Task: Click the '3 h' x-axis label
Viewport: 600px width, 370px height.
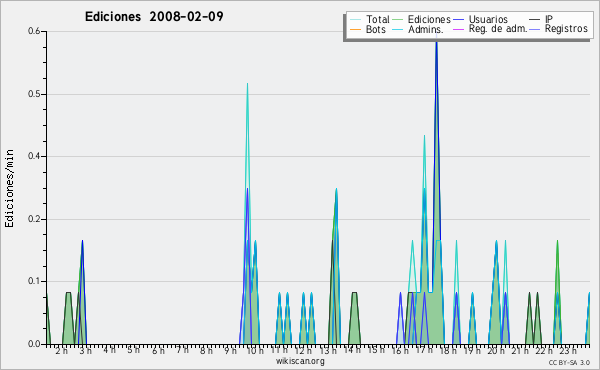Action: tap(86, 350)
